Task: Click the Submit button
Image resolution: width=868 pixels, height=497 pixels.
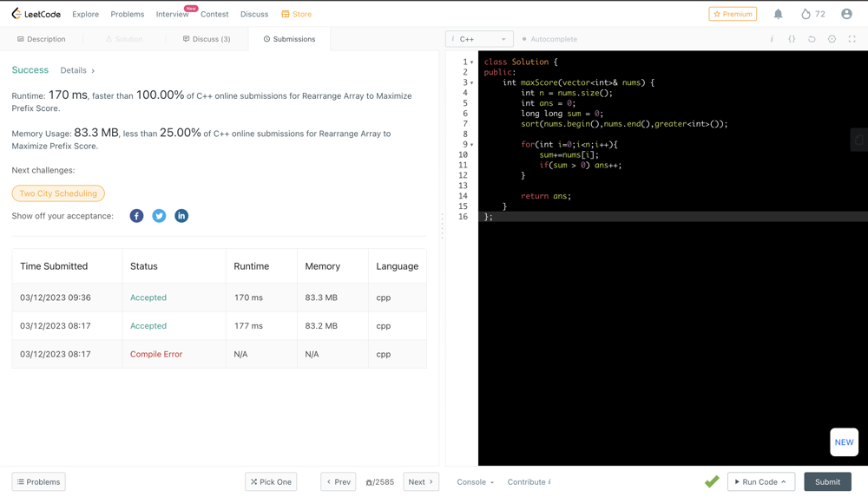Action: 827,481
